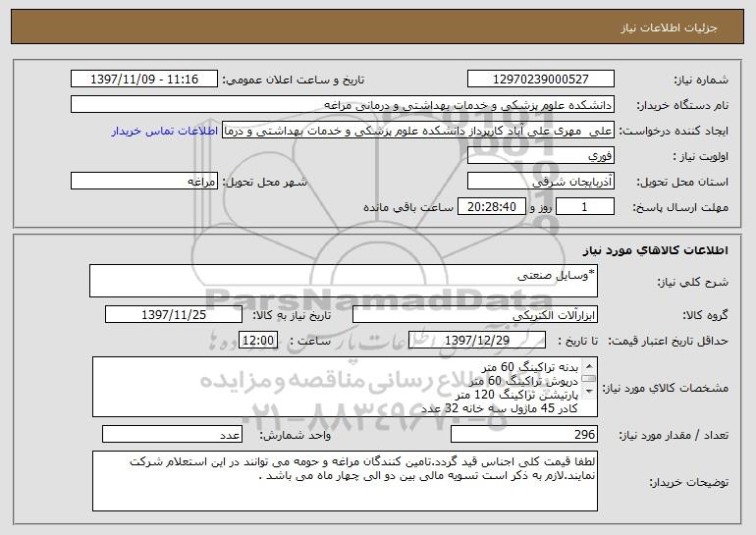Click the unit of measure field عدد
Image resolution: width=756 pixels, height=535 pixels.
click(x=172, y=434)
